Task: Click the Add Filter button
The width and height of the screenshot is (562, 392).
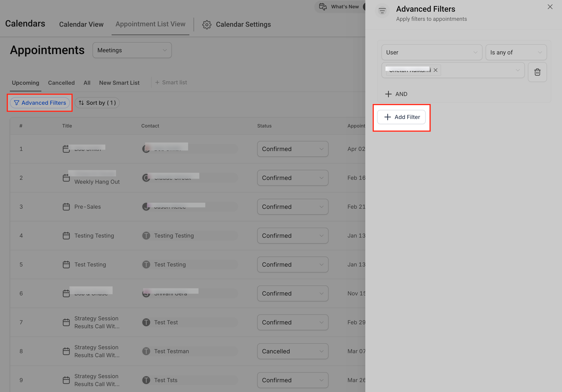Action: pos(402,117)
